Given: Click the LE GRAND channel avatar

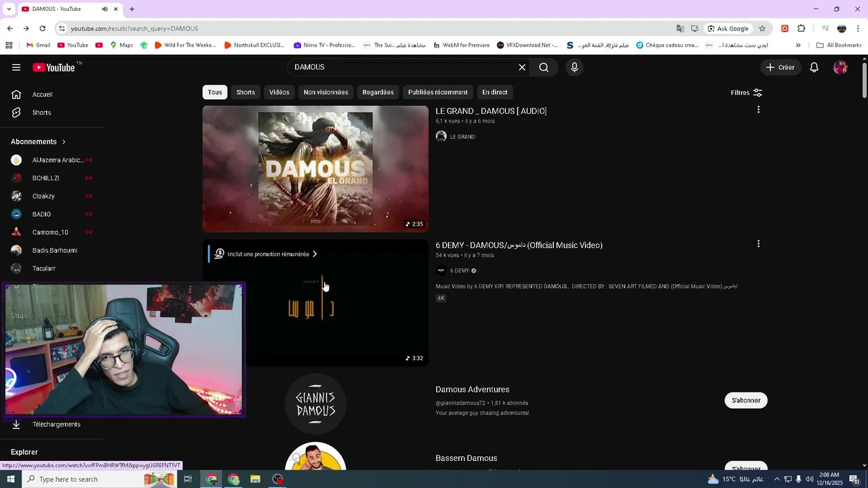Looking at the screenshot, I should click(441, 136).
